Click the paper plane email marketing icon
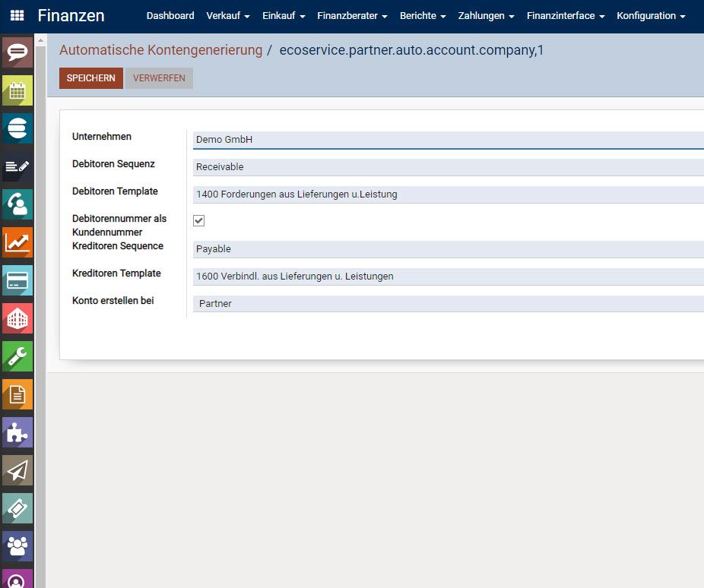Viewport: 704px width, 588px height. [17, 470]
